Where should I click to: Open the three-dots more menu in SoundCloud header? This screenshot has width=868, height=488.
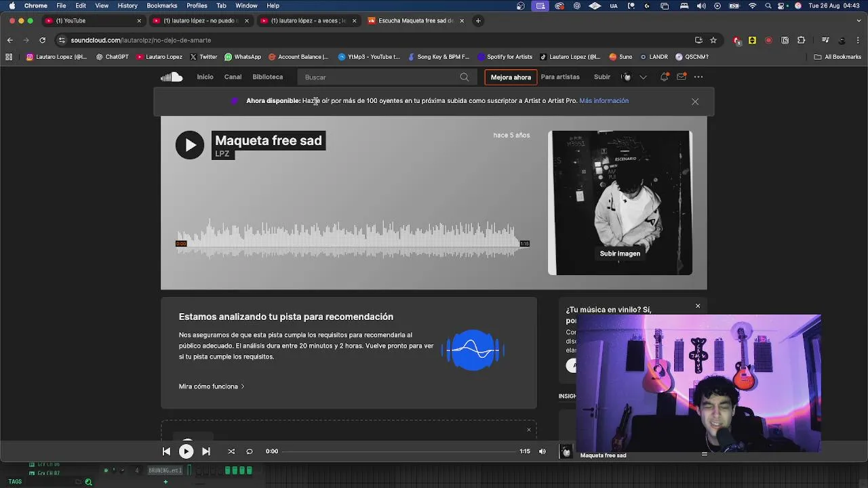point(698,77)
